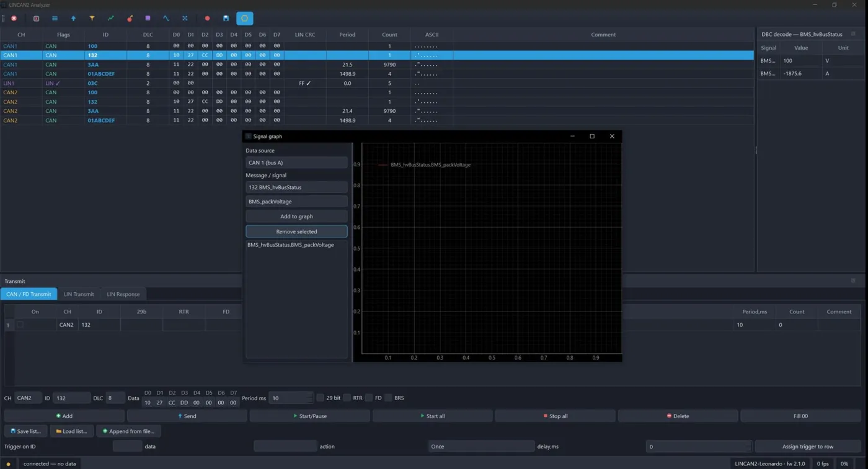Enable the RTR checkbox
The height and width of the screenshot is (469, 868).
coord(347,398)
